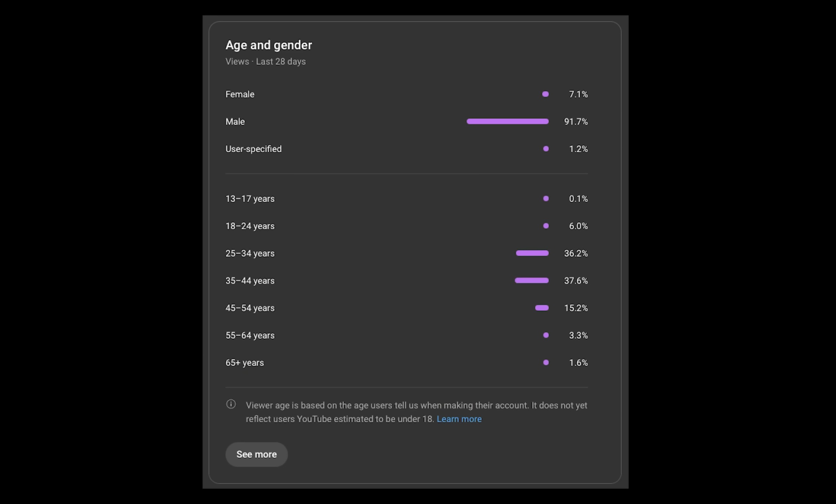The image size is (836, 504).
Task: Click the 65+ years purple dot
Action: point(546,363)
